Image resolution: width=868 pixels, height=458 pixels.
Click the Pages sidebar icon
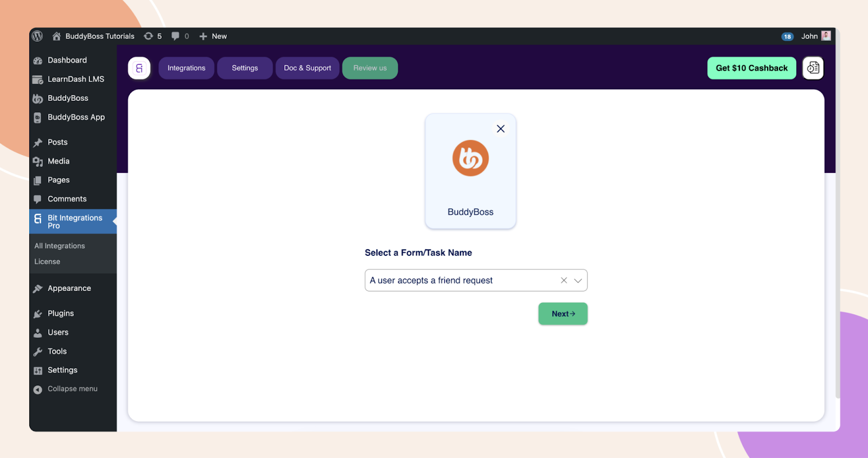37,180
